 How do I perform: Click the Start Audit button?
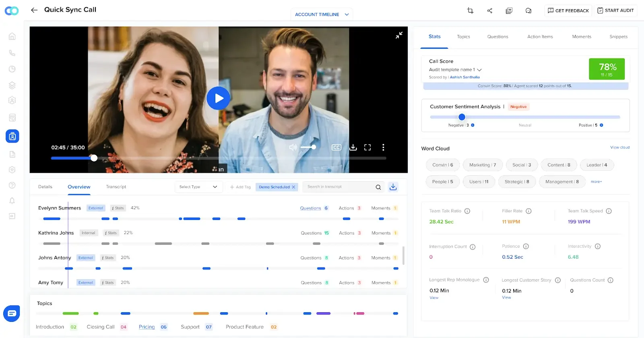pyautogui.click(x=615, y=10)
